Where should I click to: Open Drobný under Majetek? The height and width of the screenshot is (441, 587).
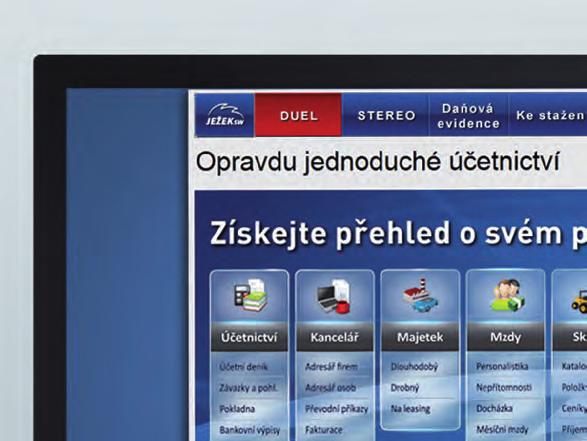click(405, 388)
